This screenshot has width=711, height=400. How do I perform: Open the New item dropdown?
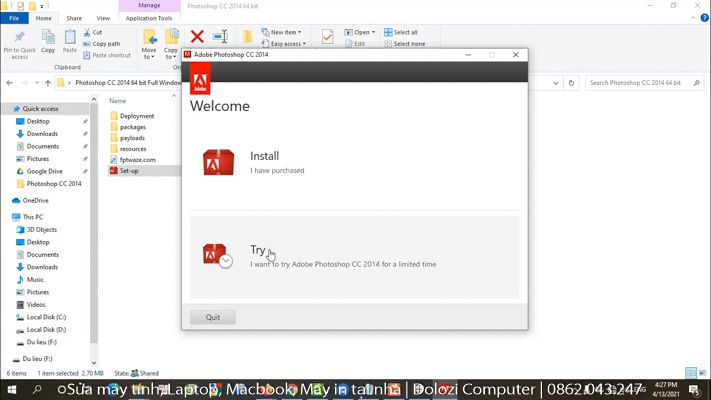point(284,32)
